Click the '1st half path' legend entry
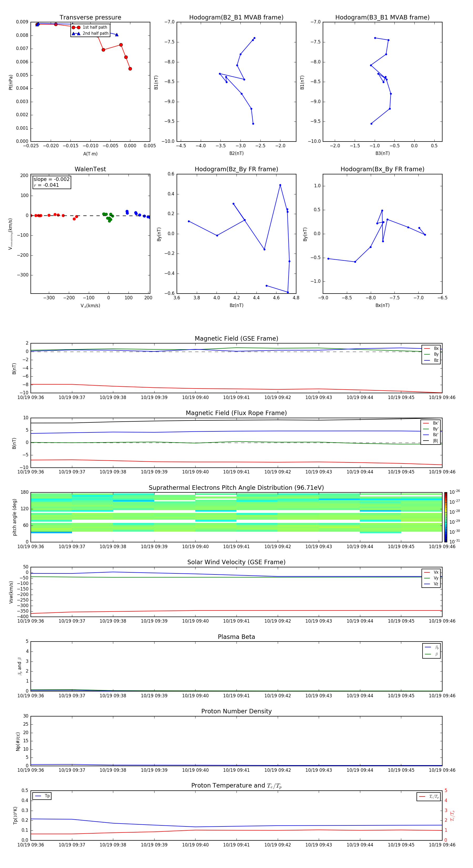 point(90,27)
